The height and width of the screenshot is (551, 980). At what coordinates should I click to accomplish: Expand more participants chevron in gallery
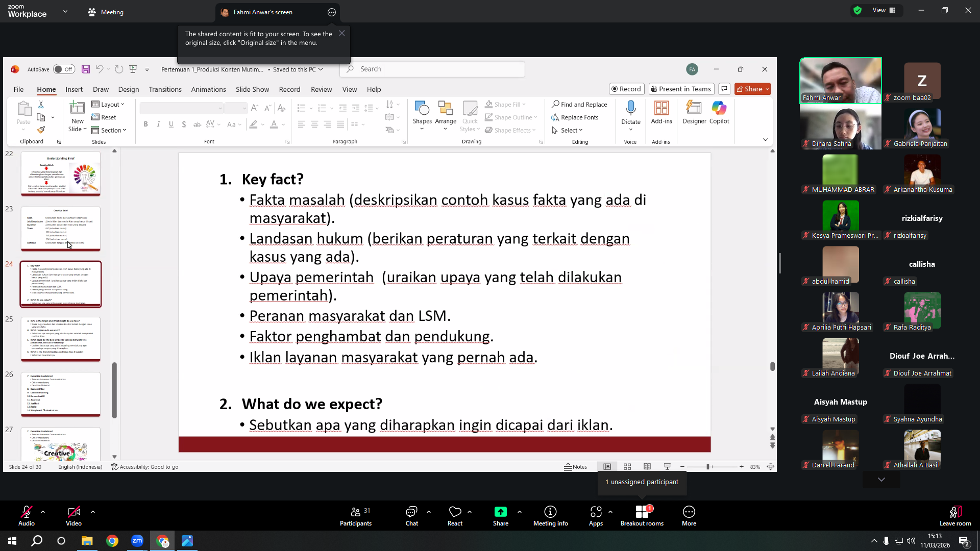pyautogui.click(x=881, y=480)
